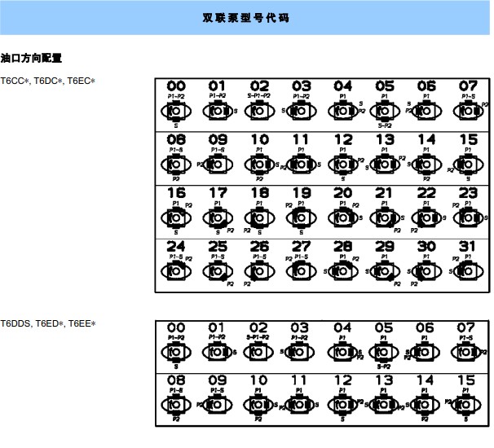Click the 双联泵型号代码 header banner
This screenshot has width=494, height=448.
pyautogui.click(x=245, y=17)
